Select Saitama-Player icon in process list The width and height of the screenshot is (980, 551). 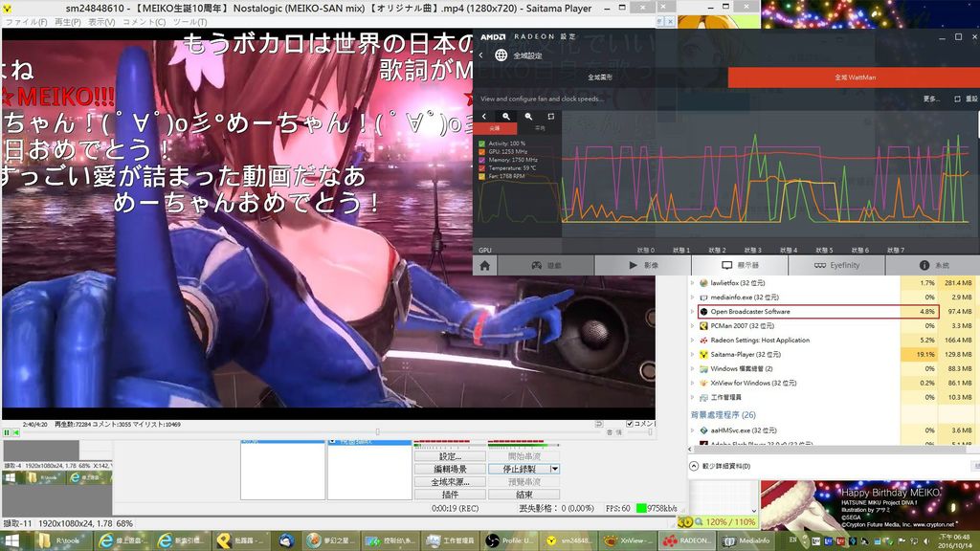click(x=703, y=355)
